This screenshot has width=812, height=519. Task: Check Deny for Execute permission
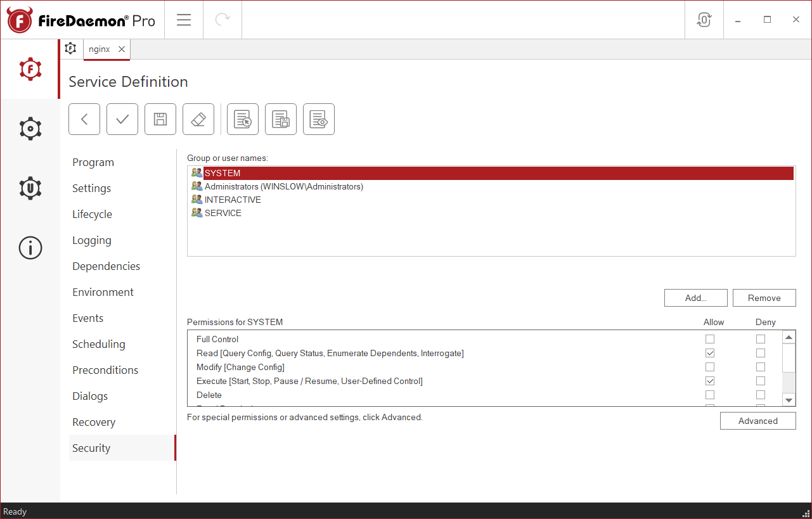(761, 381)
